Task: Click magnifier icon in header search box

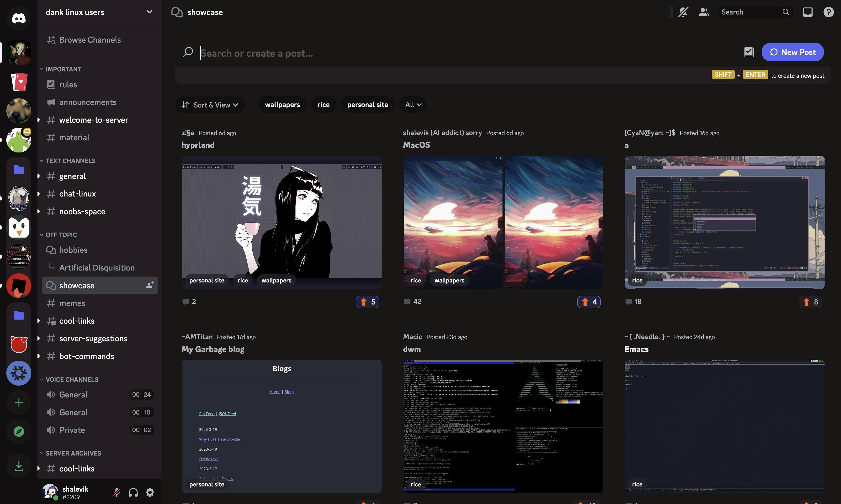Action: coord(786,12)
